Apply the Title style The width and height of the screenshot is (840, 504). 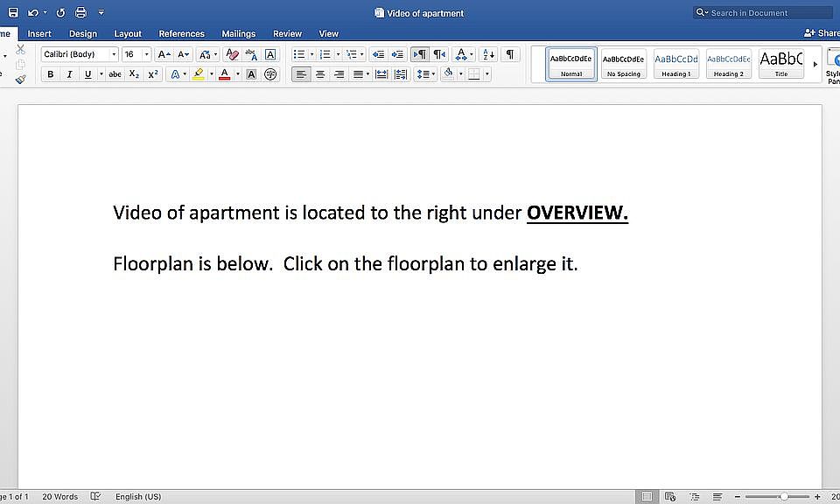[x=781, y=64]
